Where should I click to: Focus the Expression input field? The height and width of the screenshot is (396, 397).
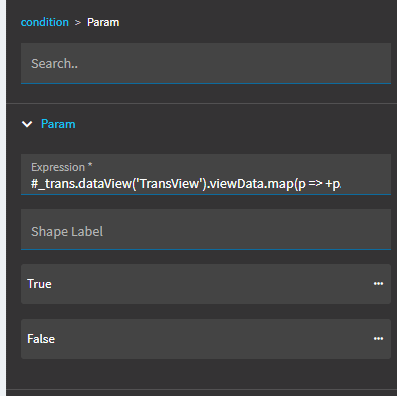pyautogui.click(x=206, y=174)
